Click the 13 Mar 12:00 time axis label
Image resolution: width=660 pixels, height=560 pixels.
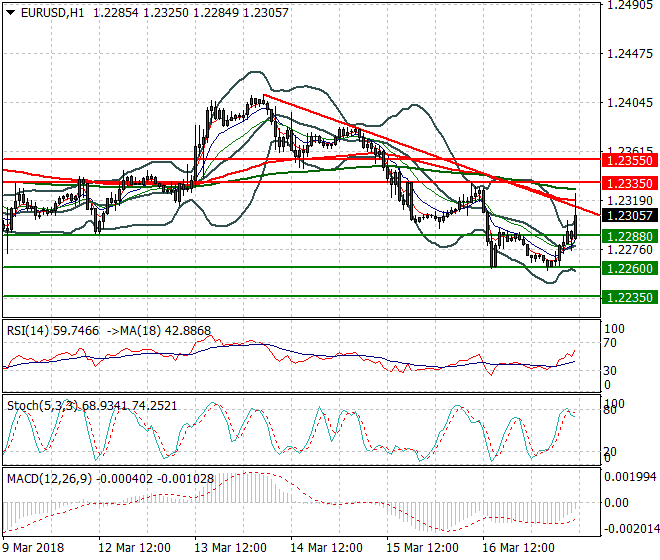pos(230,548)
